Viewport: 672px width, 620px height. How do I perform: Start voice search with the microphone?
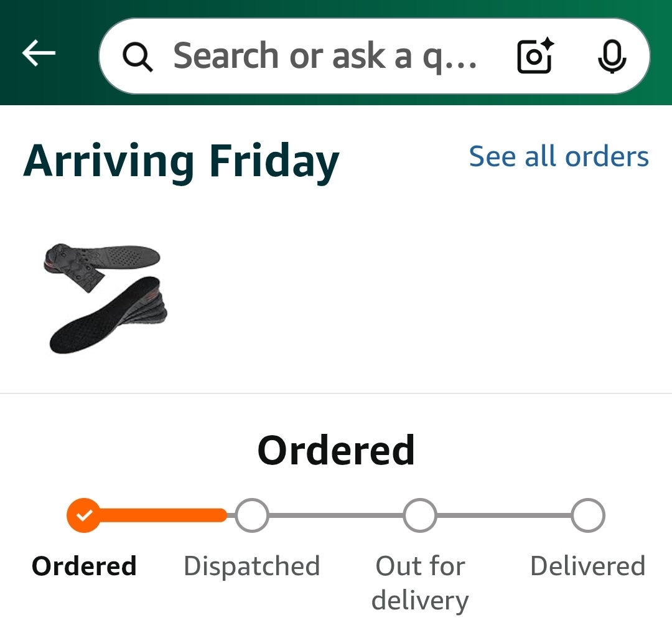612,57
